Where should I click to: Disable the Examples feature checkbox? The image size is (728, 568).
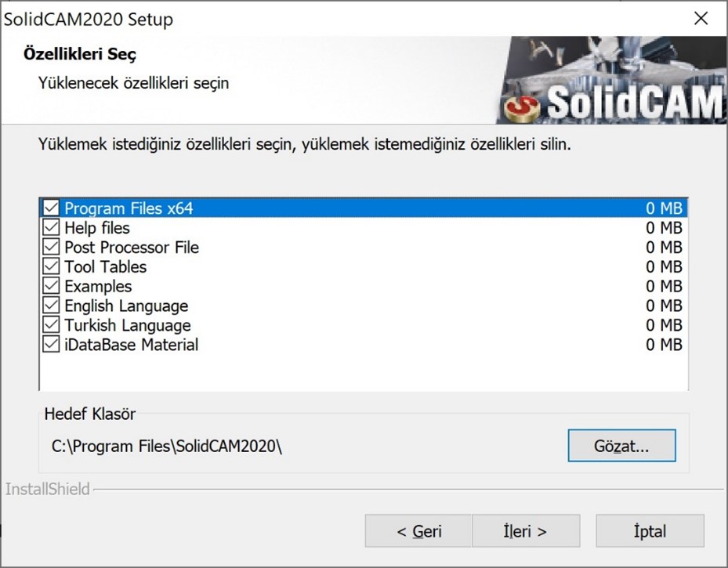(x=51, y=286)
